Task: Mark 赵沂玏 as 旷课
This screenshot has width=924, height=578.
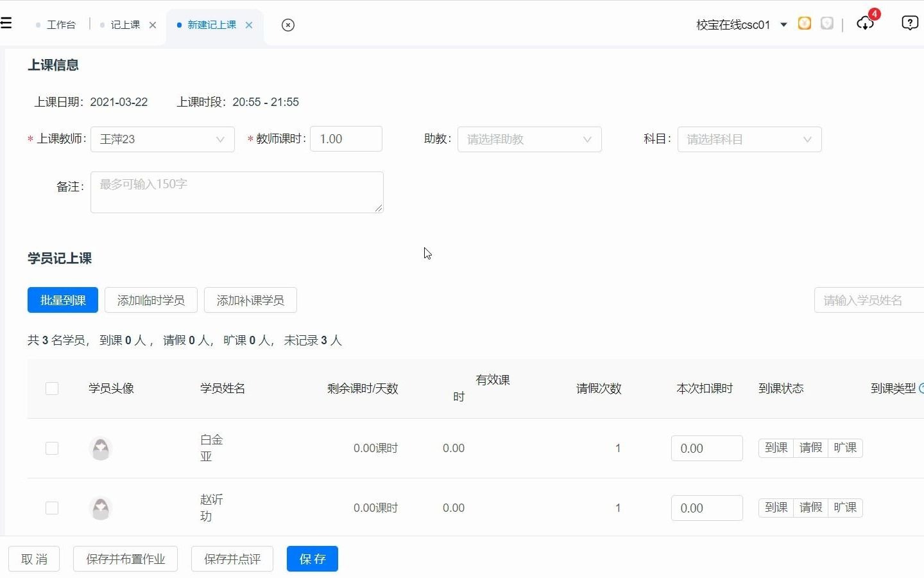Action: [x=846, y=507]
